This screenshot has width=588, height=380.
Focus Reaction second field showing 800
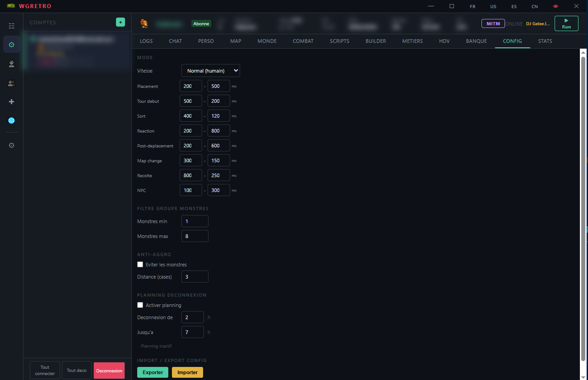pos(219,131)
